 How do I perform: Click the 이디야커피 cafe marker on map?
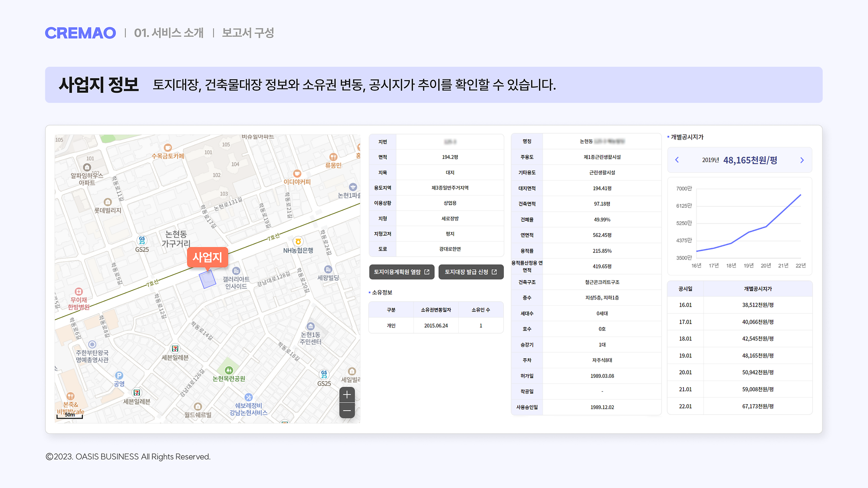(297, 174)
